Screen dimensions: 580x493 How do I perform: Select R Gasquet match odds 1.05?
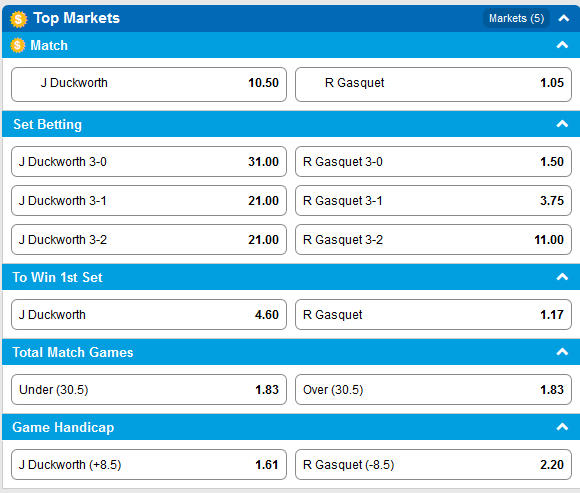pyautogui.click(x=433, y=84)
